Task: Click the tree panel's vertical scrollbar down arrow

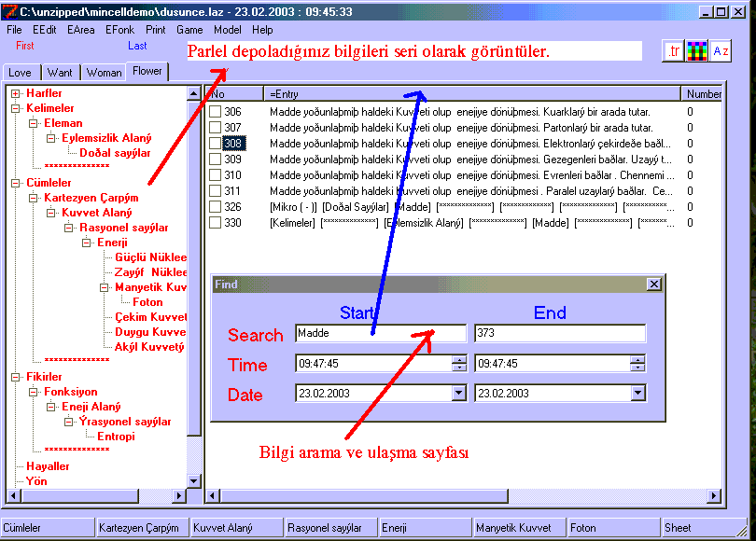Action: click(194, 480)
